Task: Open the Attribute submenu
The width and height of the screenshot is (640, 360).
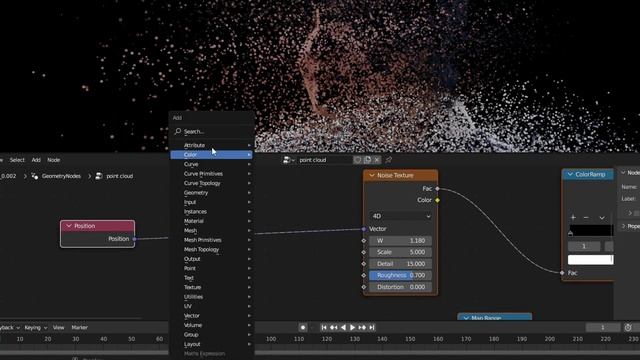Action: click(x=211, y=145)
